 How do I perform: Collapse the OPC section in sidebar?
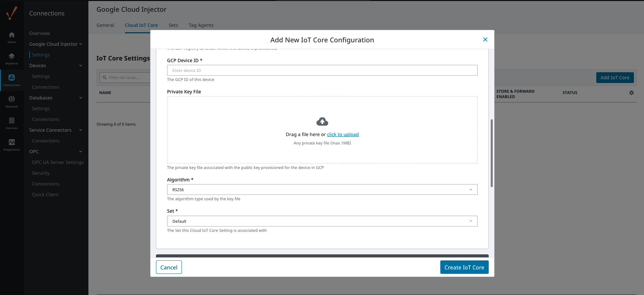click(81, 152)
